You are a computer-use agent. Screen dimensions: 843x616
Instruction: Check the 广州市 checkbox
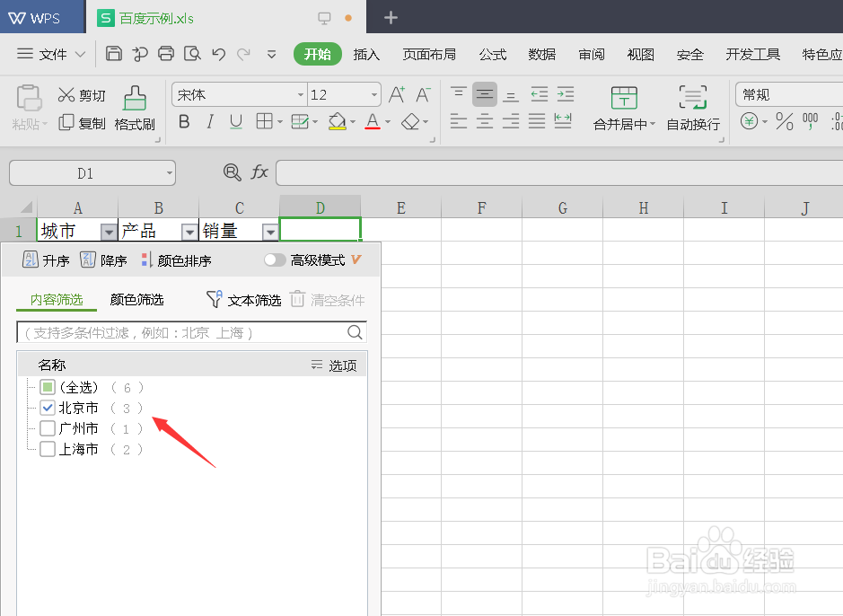(x=48, y=428)
